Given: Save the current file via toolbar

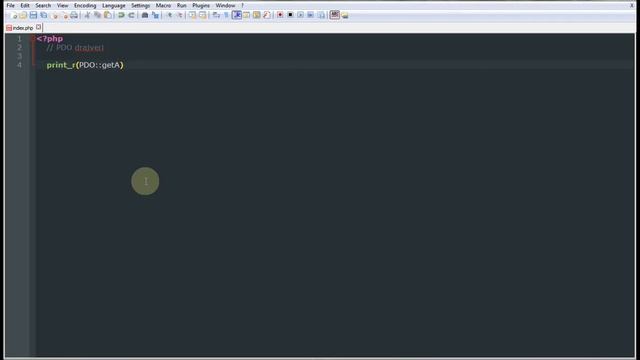Looking at the screenshot, I should point(33,16).
